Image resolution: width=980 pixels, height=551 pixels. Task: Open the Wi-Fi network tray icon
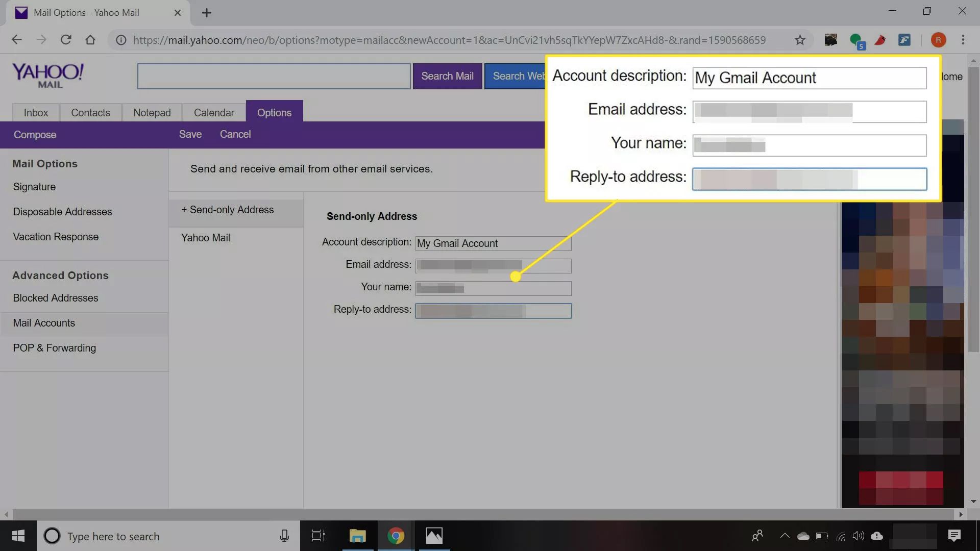[841, 536]
